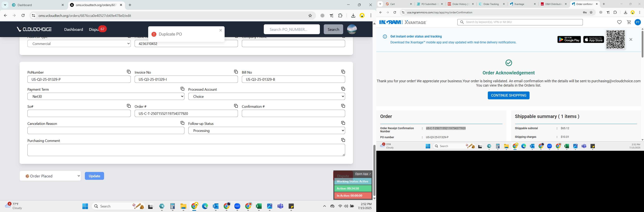Dismiss the Duplicate PO alert
Viewport: 644px width, 212px height.
tap(220, 30)
